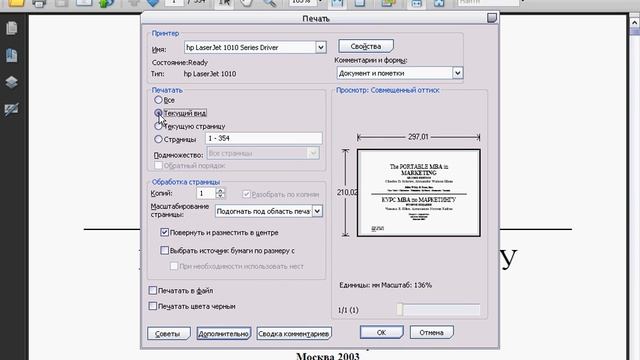Open the printer name dropdown list
The image size is (640, 360).
coord(321,47)
